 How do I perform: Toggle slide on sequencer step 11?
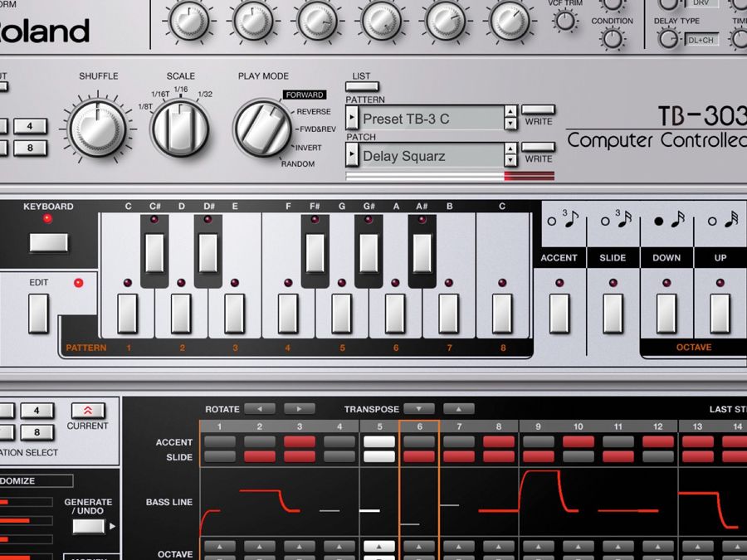(x=618, y=457)
